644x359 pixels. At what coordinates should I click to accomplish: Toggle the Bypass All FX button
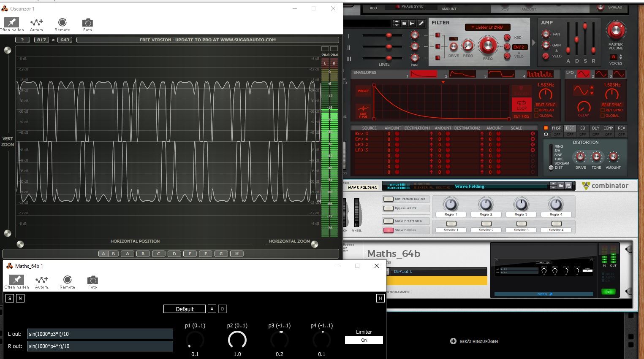click(x=388, y=208)
